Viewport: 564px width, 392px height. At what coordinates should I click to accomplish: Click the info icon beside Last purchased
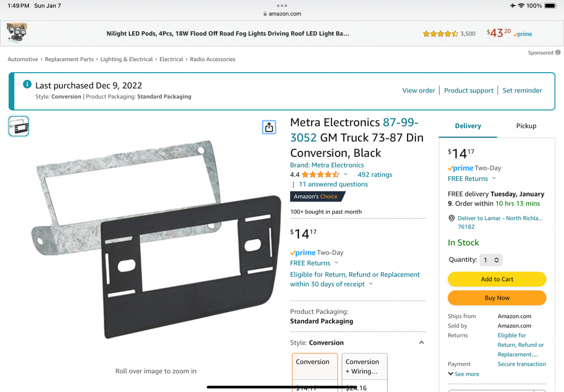tap(27, 84)
